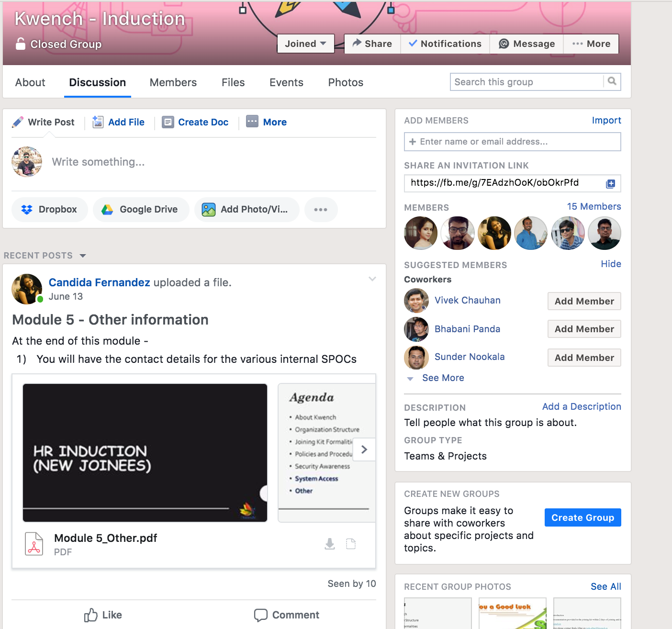Viewport: 672px width, 629px height.
Task: Click the first member avatar in Members
Action: click(x=421, y=233)
